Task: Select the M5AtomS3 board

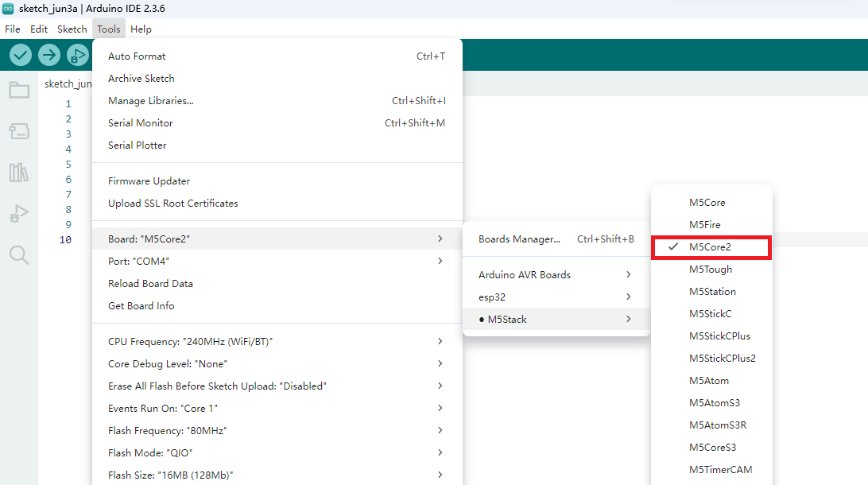Action: [711, 402]
